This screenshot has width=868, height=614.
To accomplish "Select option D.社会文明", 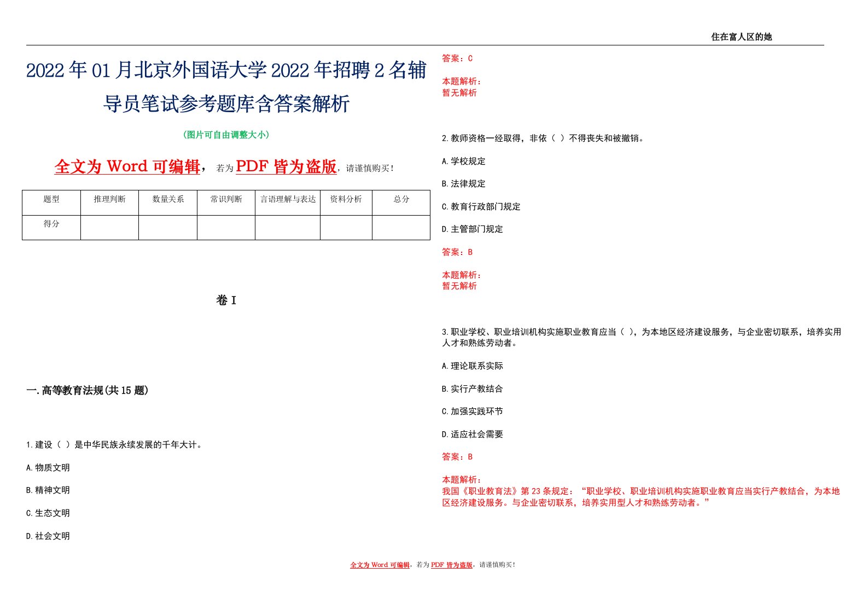I will pyautogui.click(x=48, y=536).
